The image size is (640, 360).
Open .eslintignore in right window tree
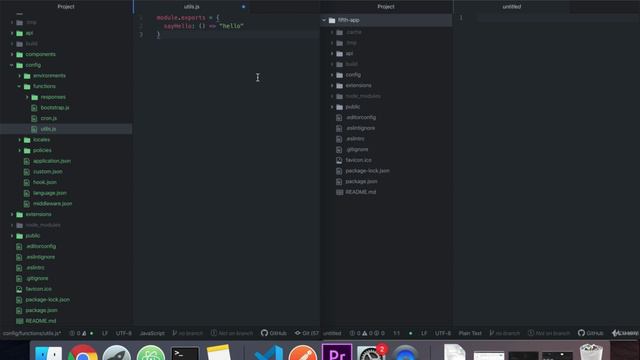pyautogui.click(x=360, y=128)
